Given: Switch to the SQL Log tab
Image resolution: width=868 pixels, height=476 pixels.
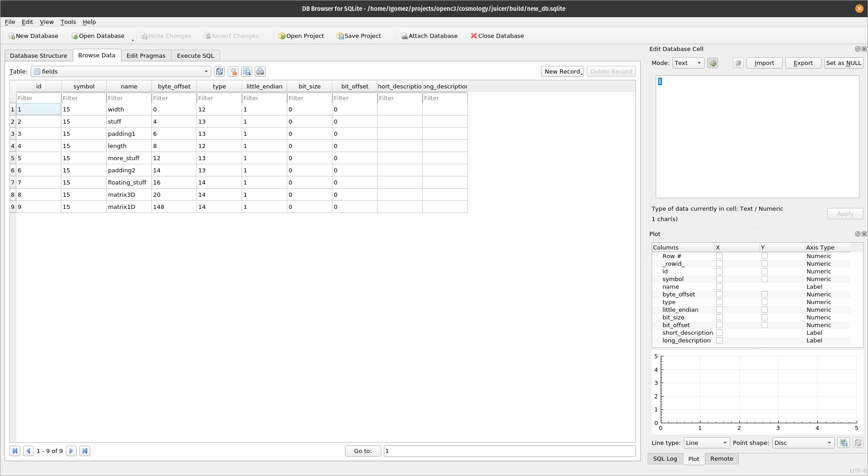Looking at the screenshot, I should click(665, 459).
